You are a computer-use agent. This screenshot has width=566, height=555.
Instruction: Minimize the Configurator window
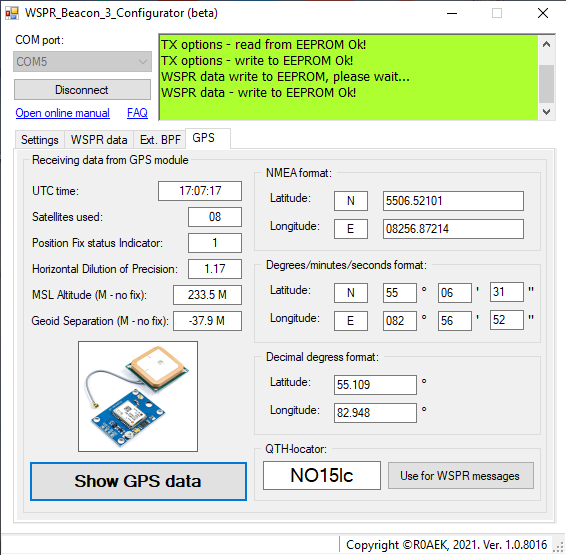[x=452, y=13]
